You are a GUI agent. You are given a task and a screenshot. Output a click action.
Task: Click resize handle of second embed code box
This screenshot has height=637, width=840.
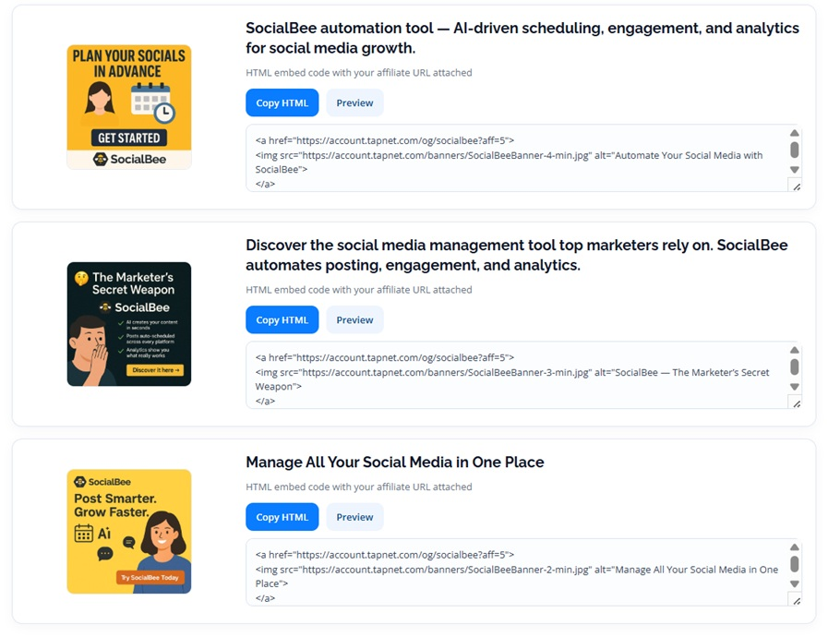coord(796,403)
